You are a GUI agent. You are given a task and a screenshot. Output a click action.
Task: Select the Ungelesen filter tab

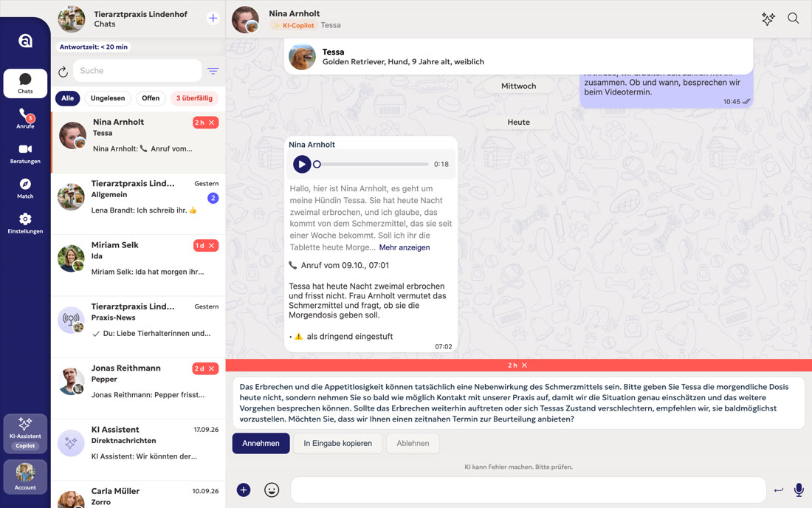point(108,98)
